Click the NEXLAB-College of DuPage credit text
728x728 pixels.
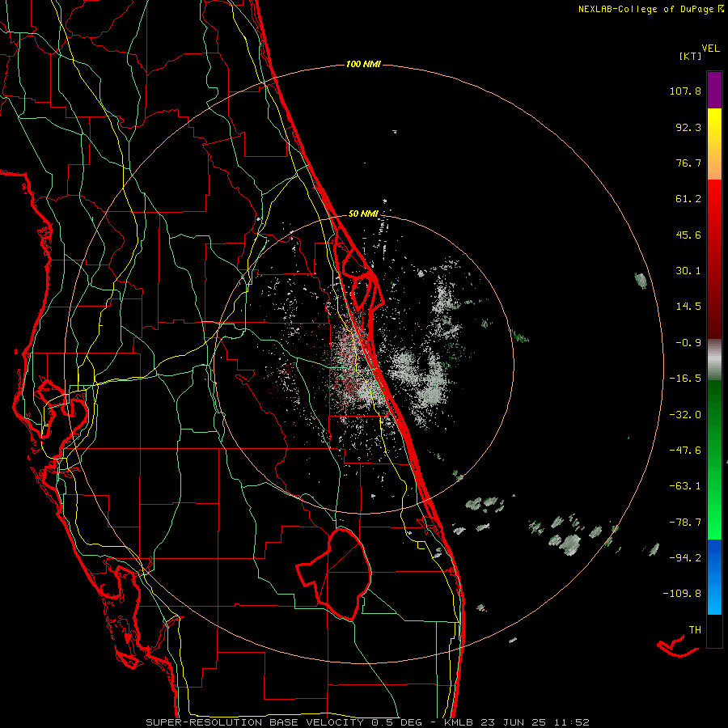645,9
